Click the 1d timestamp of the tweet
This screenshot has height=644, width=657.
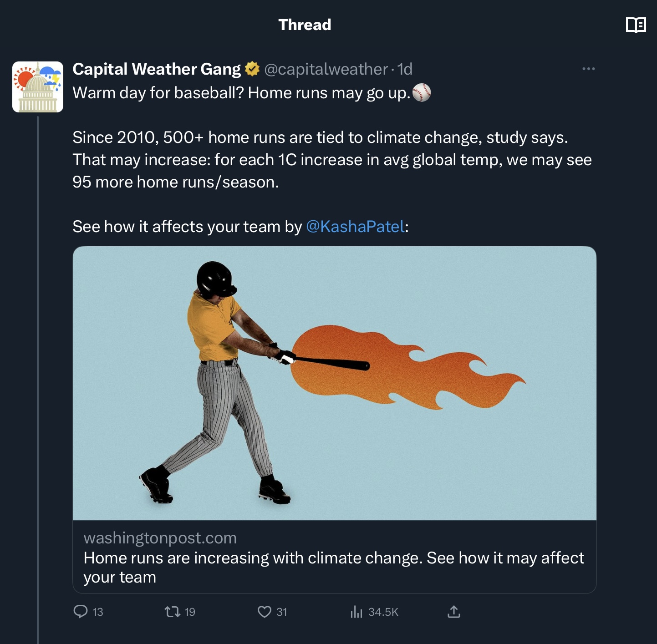click(x=405, y=69)
